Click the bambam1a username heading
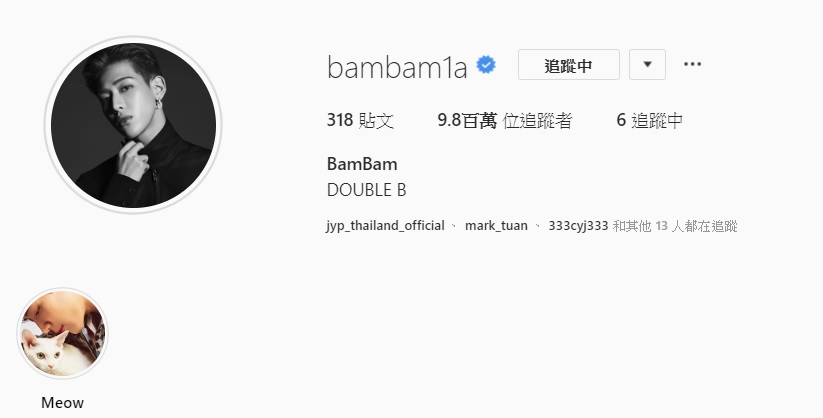823x418 pixels. [397, 68]
